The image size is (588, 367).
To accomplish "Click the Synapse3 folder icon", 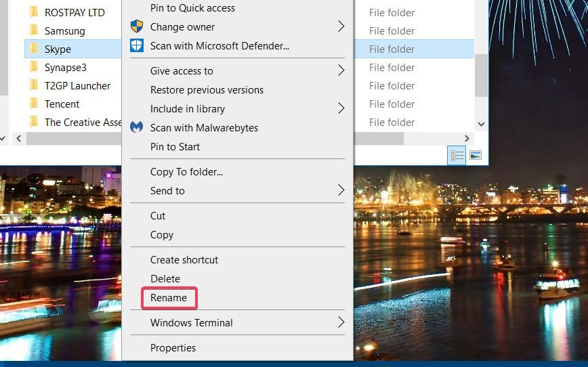I will click(x=34, y=67).
